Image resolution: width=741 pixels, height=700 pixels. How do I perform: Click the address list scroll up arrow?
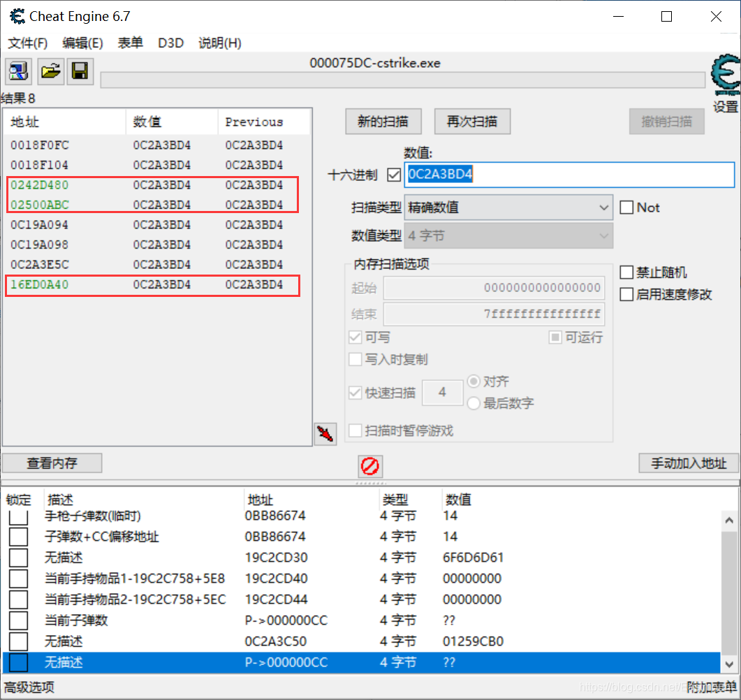pyautogui.click(x=728, y=520)
